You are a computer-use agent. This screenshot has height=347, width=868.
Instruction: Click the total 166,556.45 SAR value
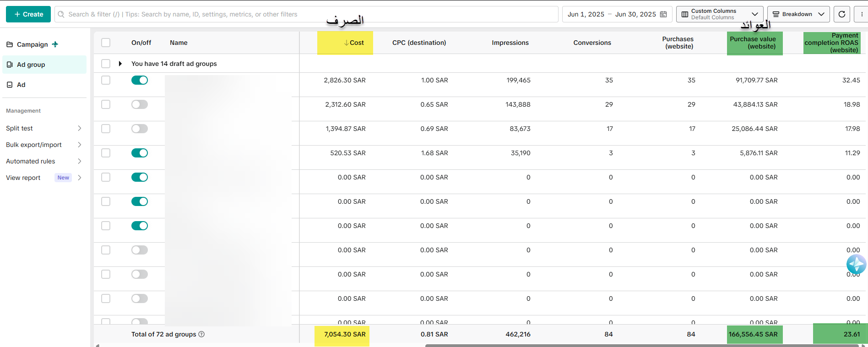point(753,334)
